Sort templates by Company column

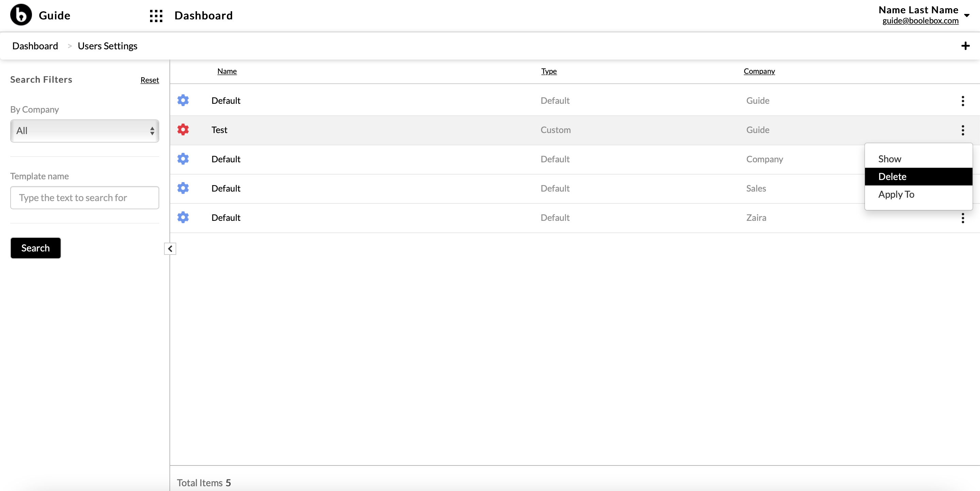[x=759, y=71]
